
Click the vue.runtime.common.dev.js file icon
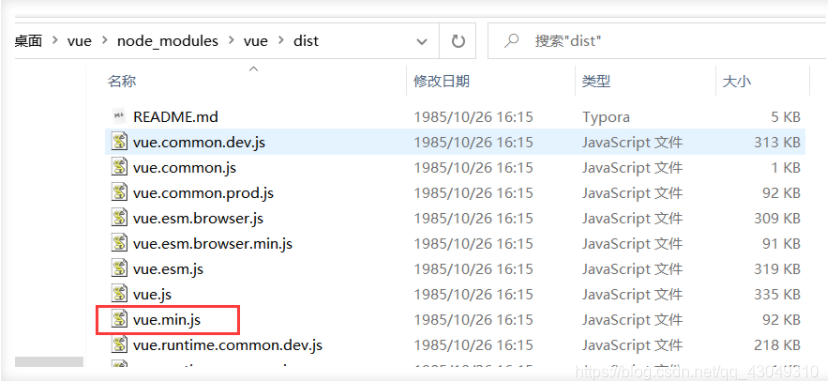119,345
